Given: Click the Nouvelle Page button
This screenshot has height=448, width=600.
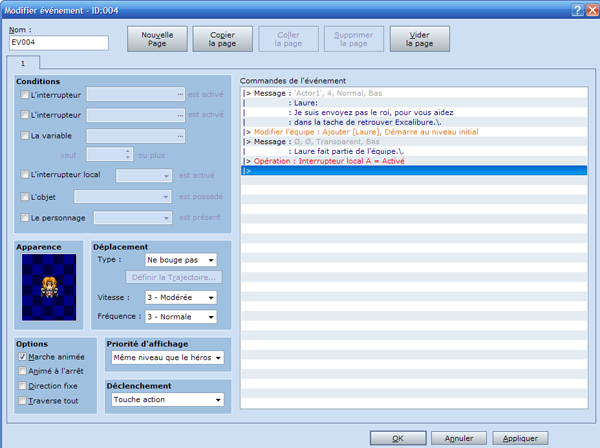Looking at the screenshot, I should pos(157,39).
